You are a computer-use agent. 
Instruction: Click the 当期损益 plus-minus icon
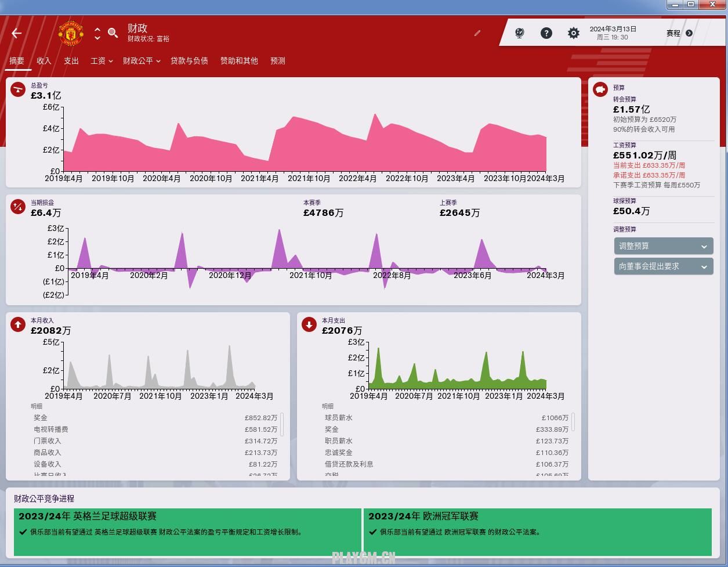pyautogui.click(x=18, y=207)
